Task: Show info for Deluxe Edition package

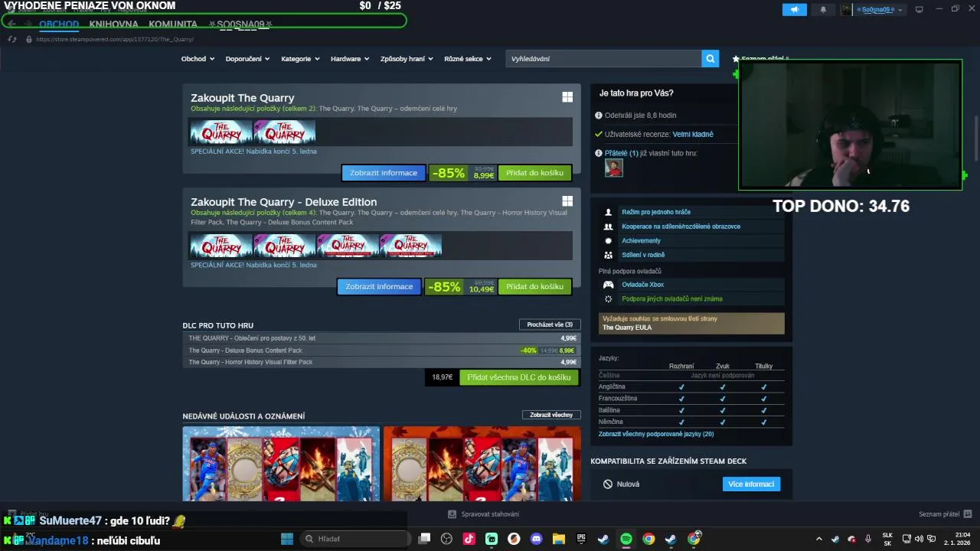Action: pos(379,287)
